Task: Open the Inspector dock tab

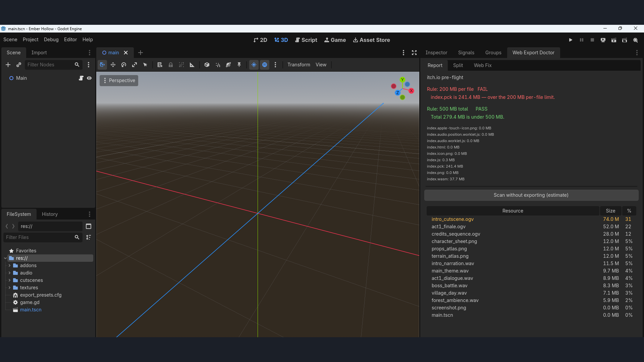Action: (x=436, y=53)
